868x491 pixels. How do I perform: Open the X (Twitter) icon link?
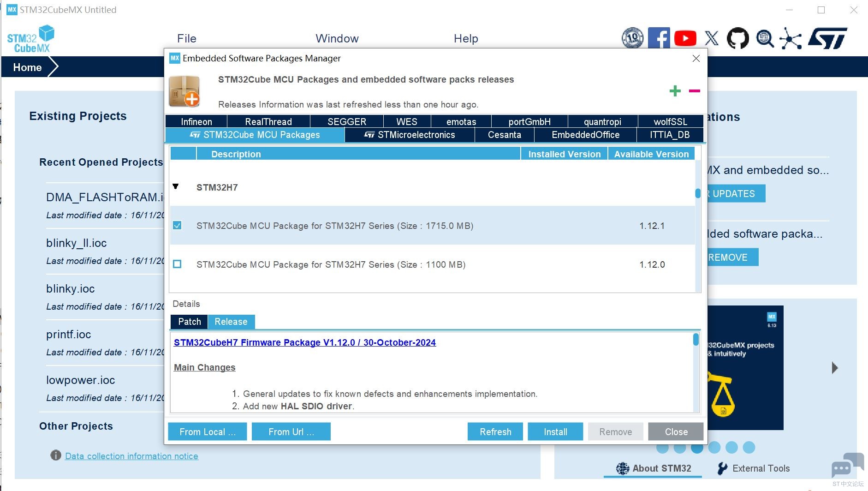[712, 38]
